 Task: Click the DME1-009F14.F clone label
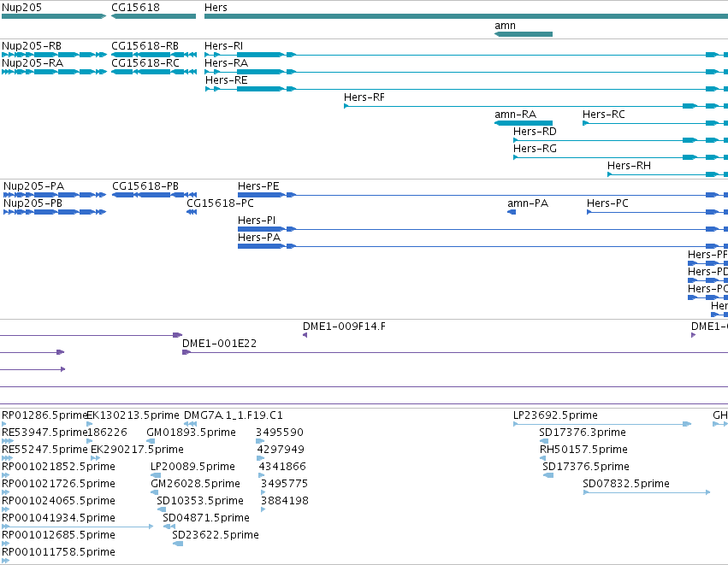tap(344, 327)
